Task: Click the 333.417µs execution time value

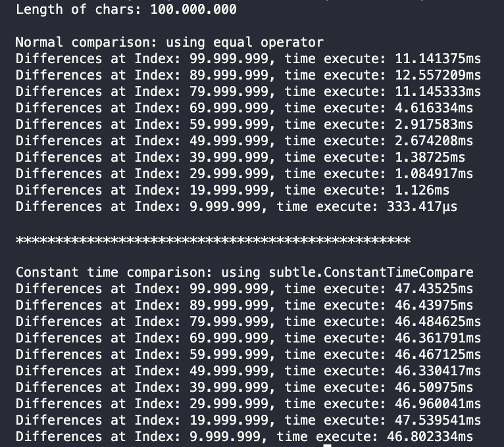Action: pos(422,206)
